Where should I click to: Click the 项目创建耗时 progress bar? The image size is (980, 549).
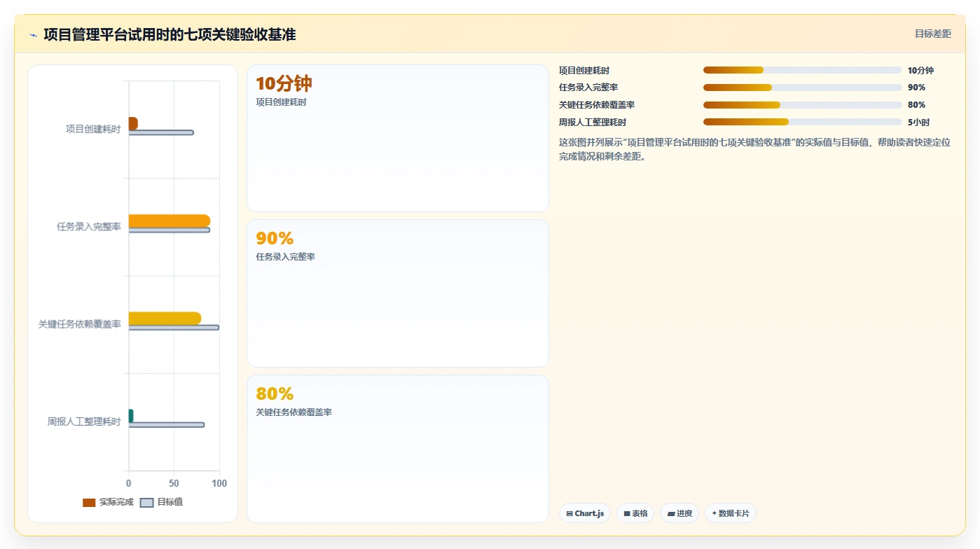click(802, 70)
